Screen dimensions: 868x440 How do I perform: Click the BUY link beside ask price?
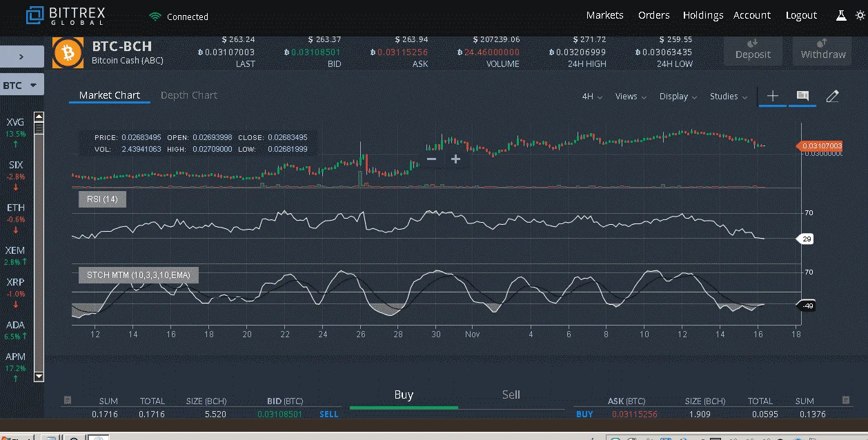pyautogui.click(x=584, y=414)
